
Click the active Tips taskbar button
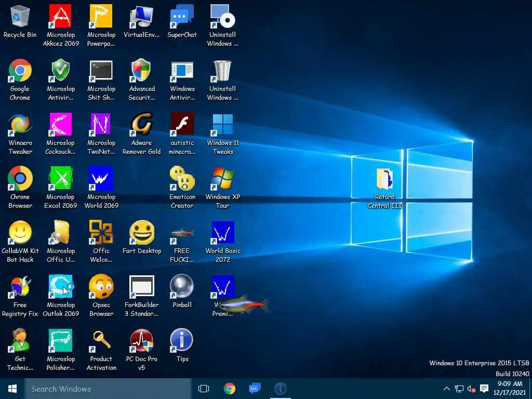point(280,389)
